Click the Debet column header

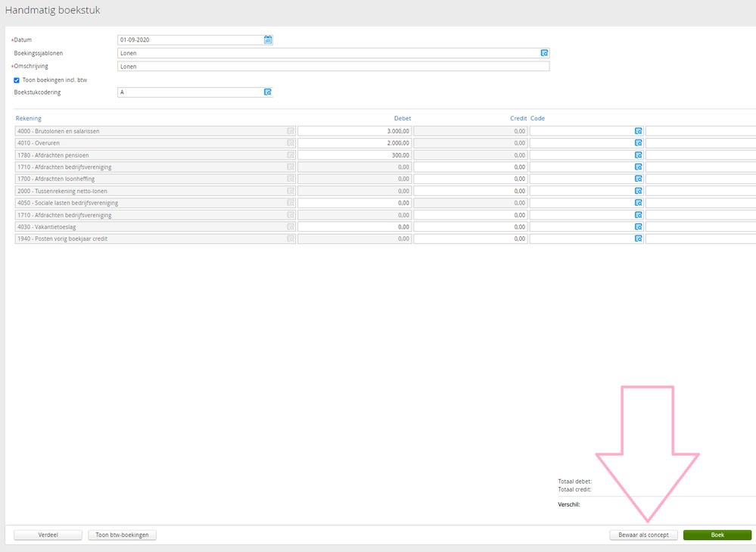403,118
